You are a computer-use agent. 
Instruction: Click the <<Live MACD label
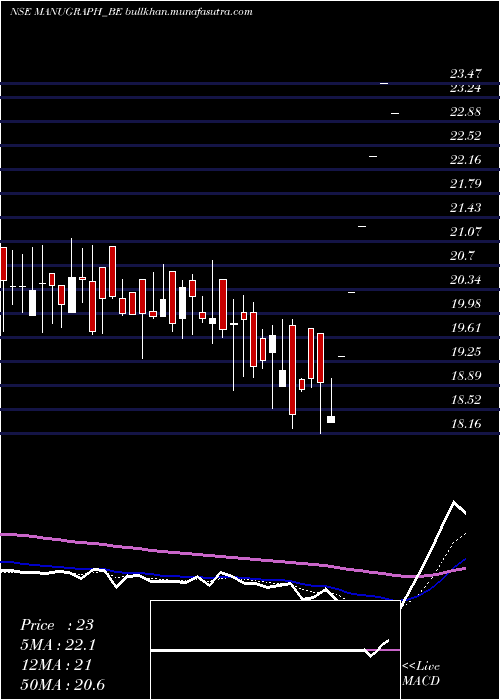421,674
